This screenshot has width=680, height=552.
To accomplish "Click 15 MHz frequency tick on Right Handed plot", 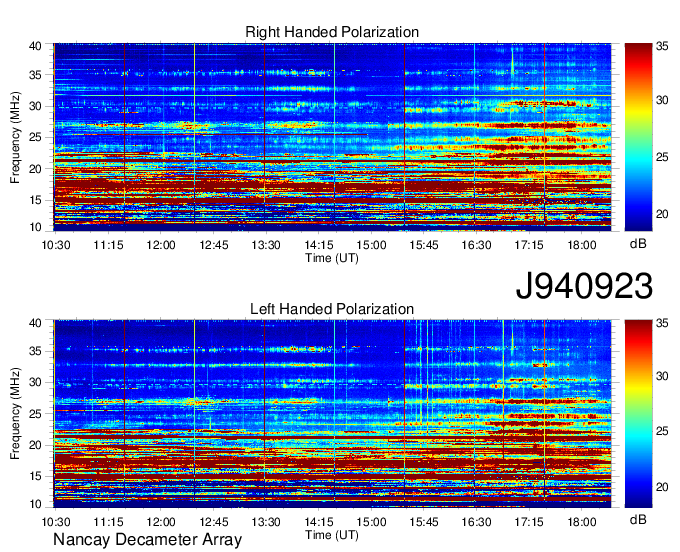I will (35, 200).
